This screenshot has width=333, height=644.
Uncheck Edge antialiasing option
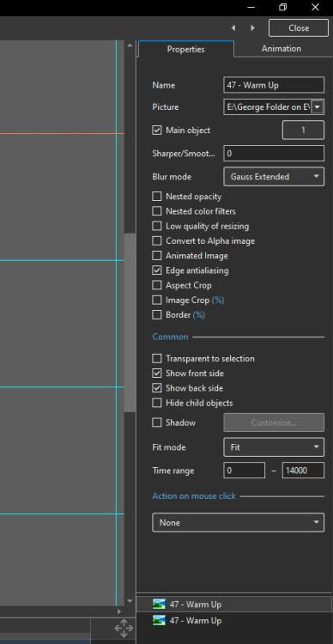pyautogui.click(x=157, y=270)
